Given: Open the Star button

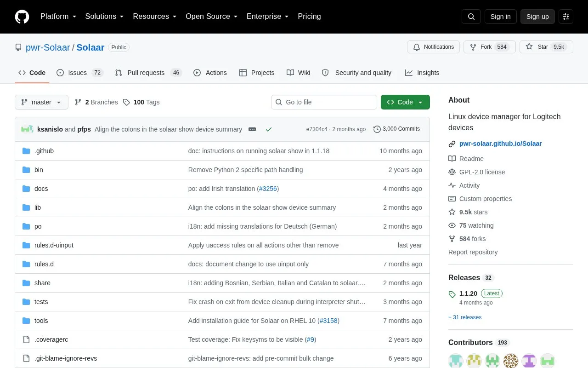Looking at the screenshot, I should [x=546, y=47].
